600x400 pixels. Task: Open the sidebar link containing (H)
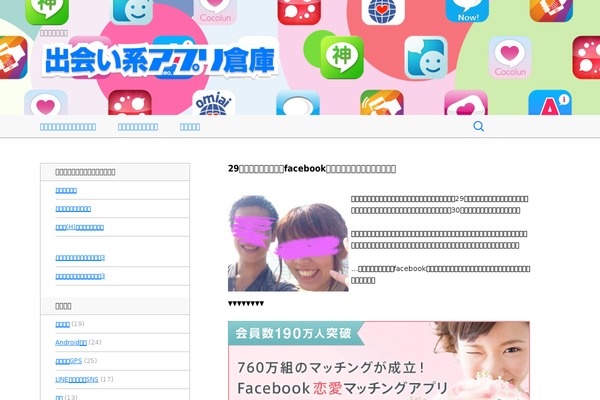point(80,227)
